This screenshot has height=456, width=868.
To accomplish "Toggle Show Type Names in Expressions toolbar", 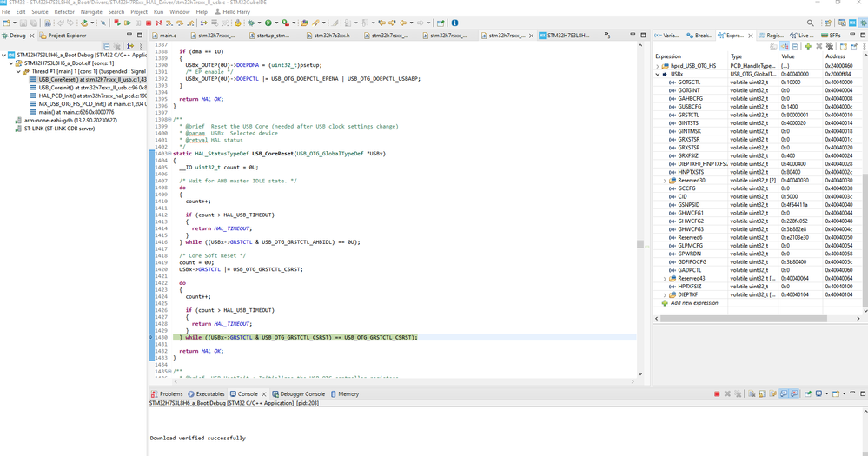I will [773, 46].
